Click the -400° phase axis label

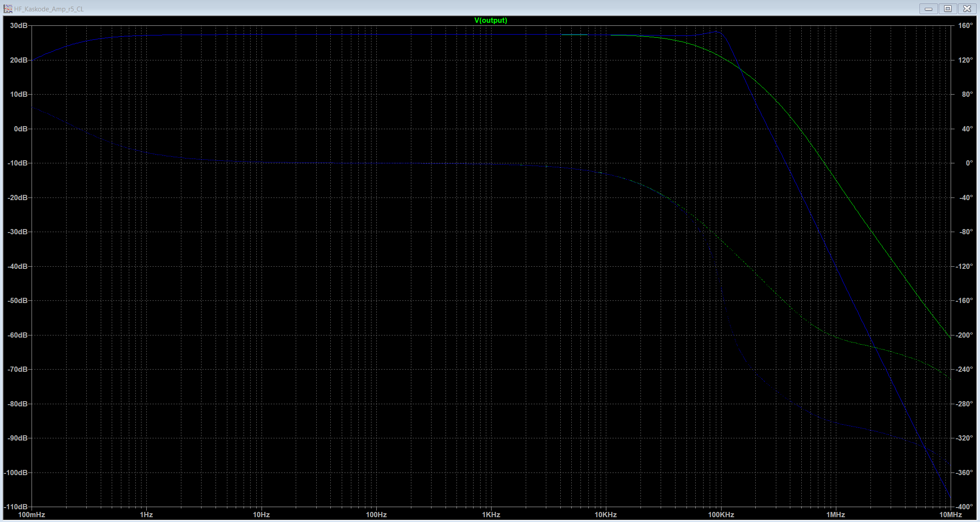coord(965,507)
